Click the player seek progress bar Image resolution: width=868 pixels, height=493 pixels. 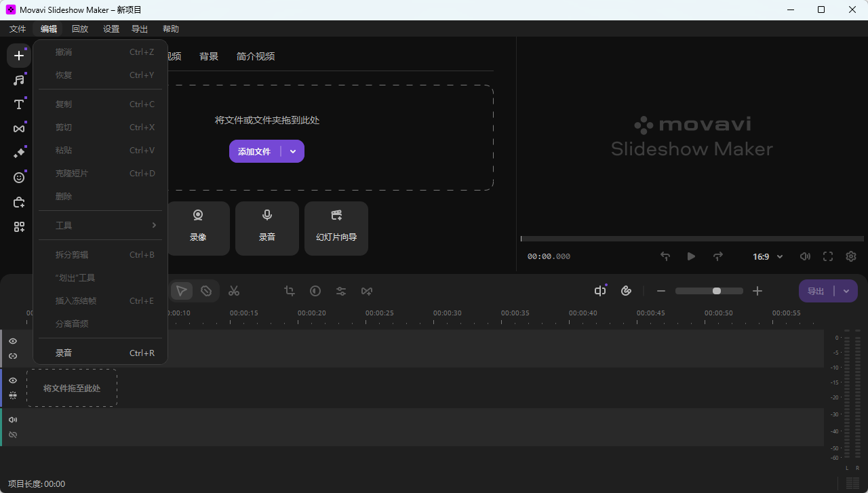coord(692,239)
